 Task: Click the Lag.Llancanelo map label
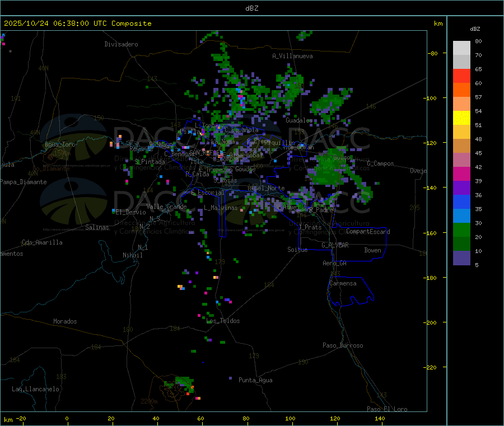coord(35,389)
